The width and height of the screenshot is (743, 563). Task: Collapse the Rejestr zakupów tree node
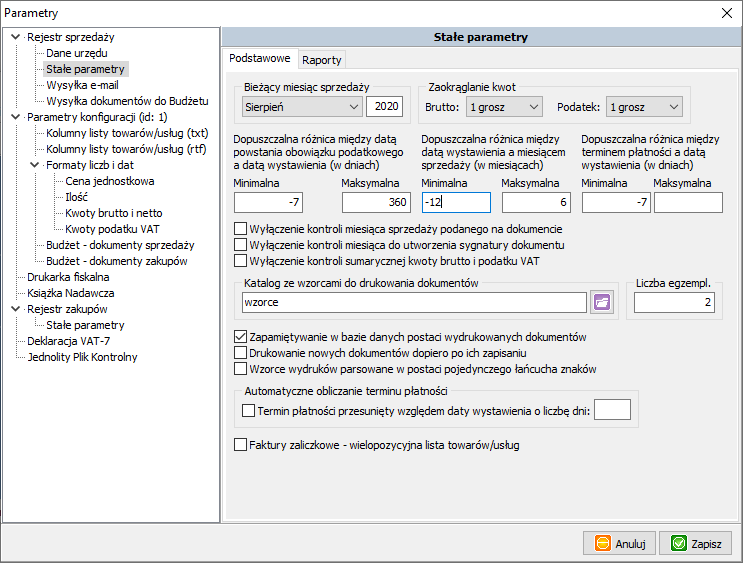coord(14,309)
